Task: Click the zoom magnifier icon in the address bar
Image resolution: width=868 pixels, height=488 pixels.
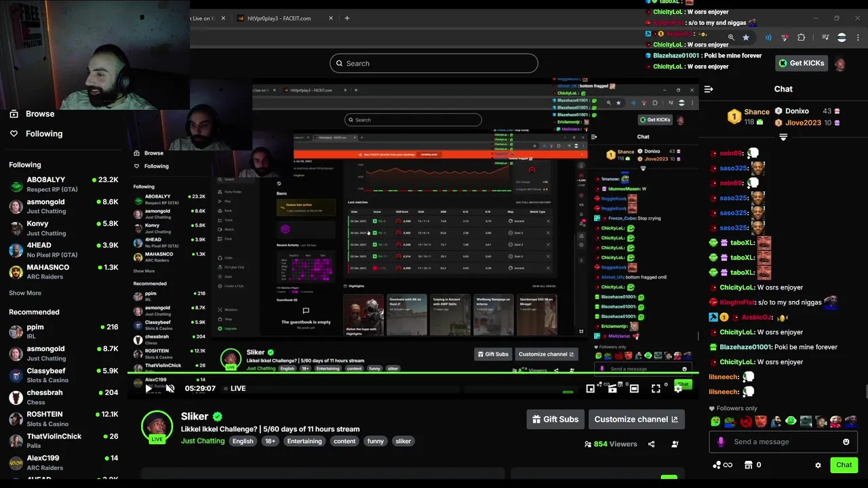Action: coord(730,37)
